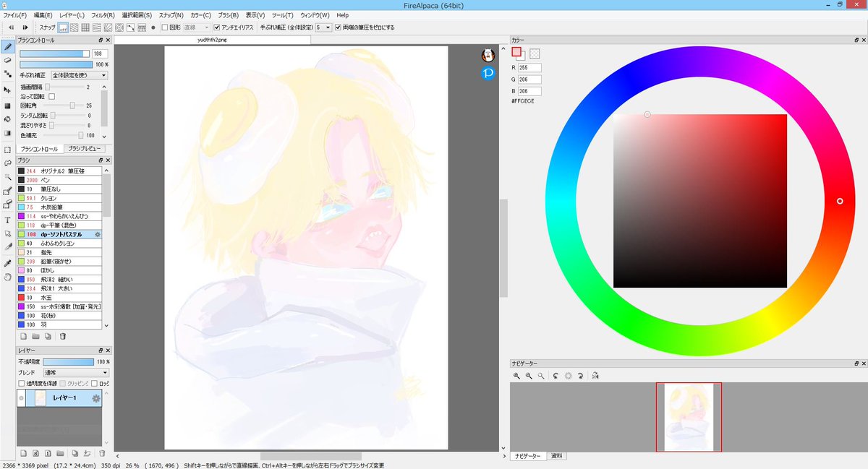Rotate canvas left in Navigator
868x469 pixels.
(x=555, y=376)
